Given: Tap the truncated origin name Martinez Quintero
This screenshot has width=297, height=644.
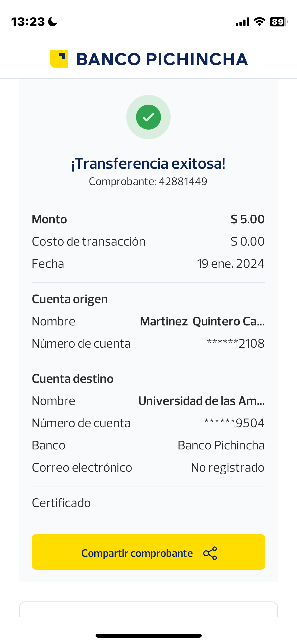Looking at the screenshot, I should (202, 321).
